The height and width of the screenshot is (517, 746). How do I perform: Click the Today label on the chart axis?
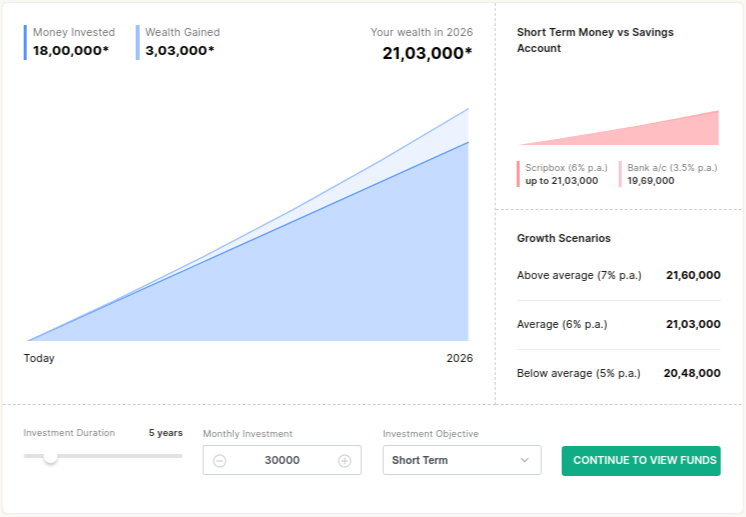tap(39, 358)
